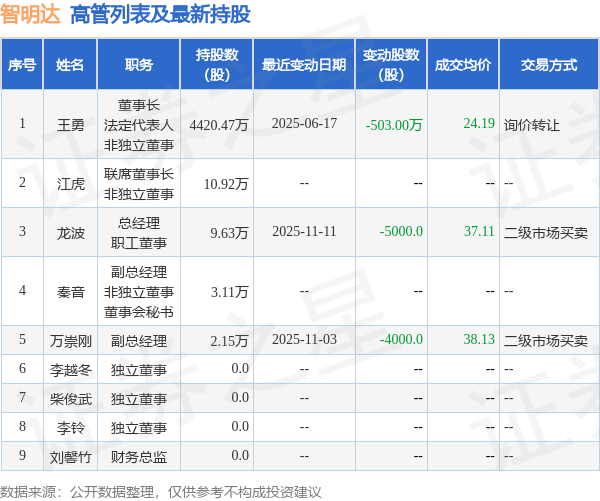Click 龙波's position 总经理
The width and height of the screenshot is (600, 501).
(139, 223)
